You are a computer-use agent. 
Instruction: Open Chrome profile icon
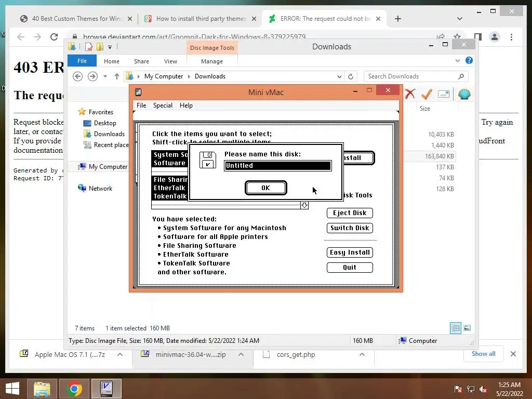click(x=495, y=37)
